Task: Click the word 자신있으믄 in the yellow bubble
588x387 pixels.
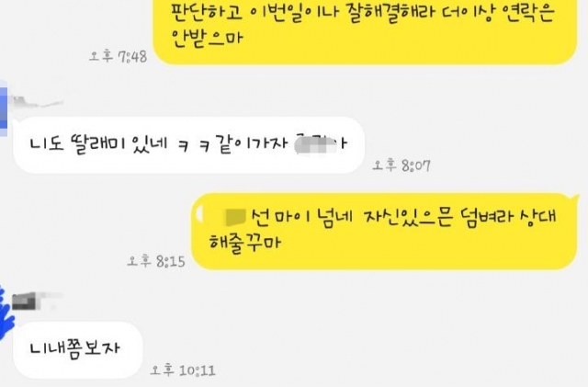Action: [x=408, y=218]
